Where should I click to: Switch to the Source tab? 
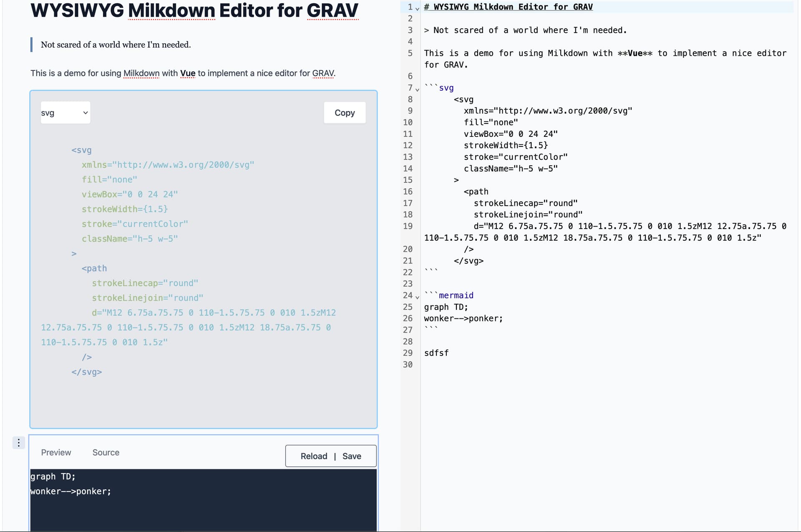coord(106,453)
